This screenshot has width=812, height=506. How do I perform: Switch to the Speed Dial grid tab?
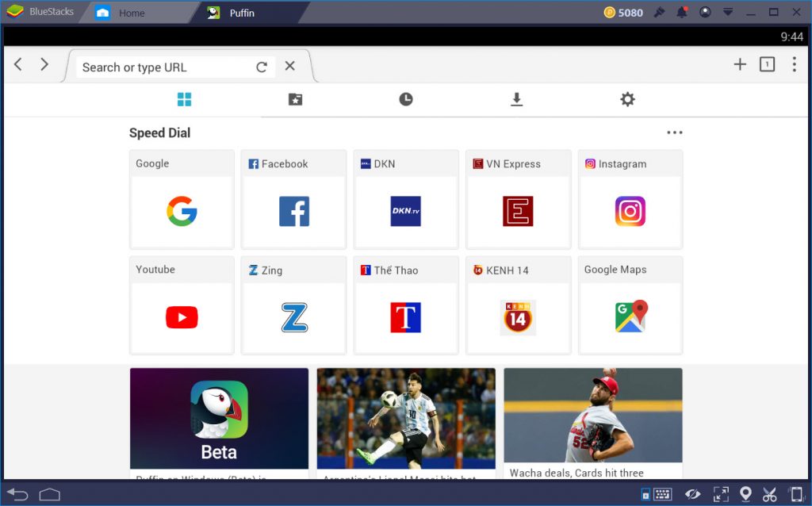(184, 99)
